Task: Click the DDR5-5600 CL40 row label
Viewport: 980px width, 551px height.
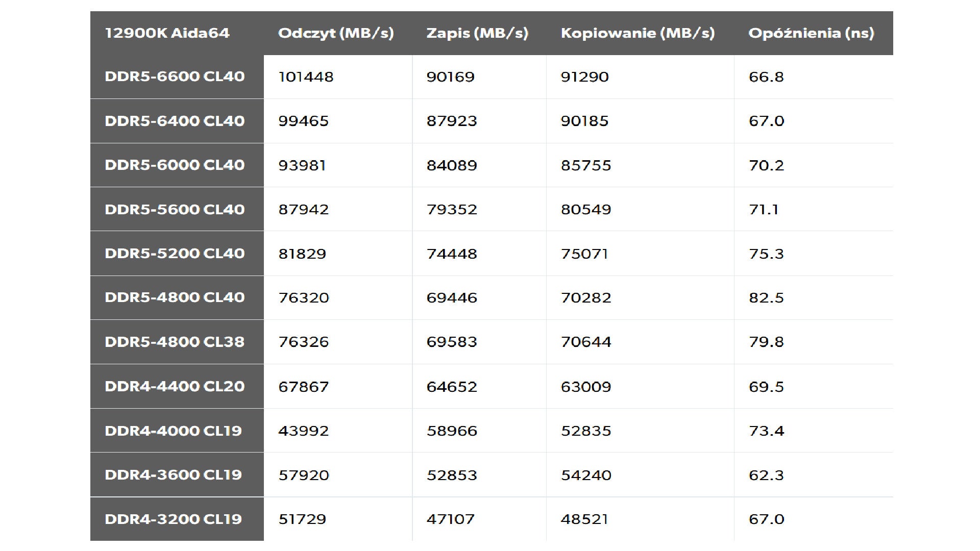Action: (175, 209)
